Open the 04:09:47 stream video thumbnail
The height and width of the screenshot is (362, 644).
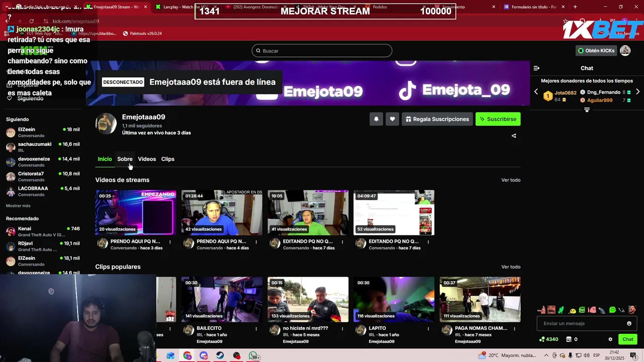coord(394,213)
